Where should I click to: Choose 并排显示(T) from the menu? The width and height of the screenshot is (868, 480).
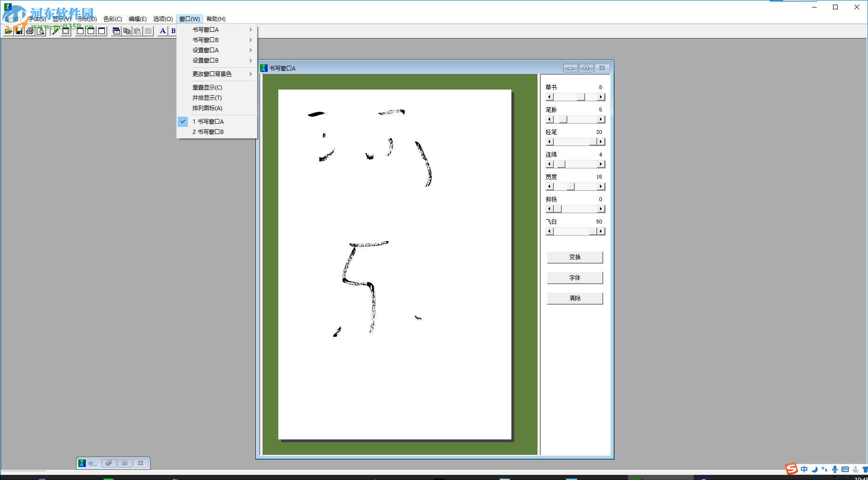tap(217, 98)
